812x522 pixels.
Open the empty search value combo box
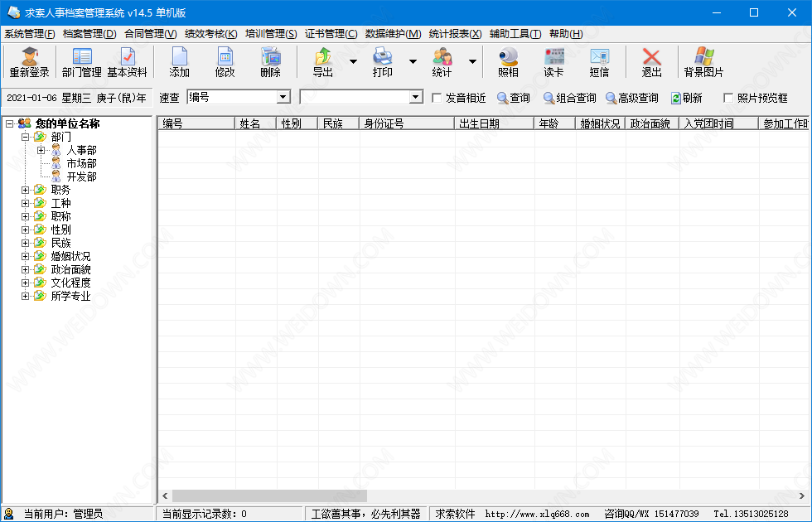(x=416, y=98)
